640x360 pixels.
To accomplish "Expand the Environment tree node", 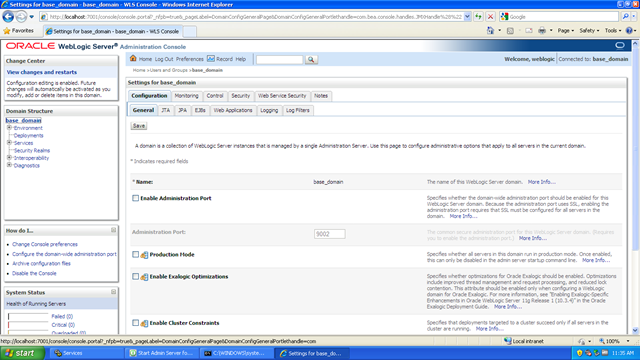I will [x=9, y=128].
